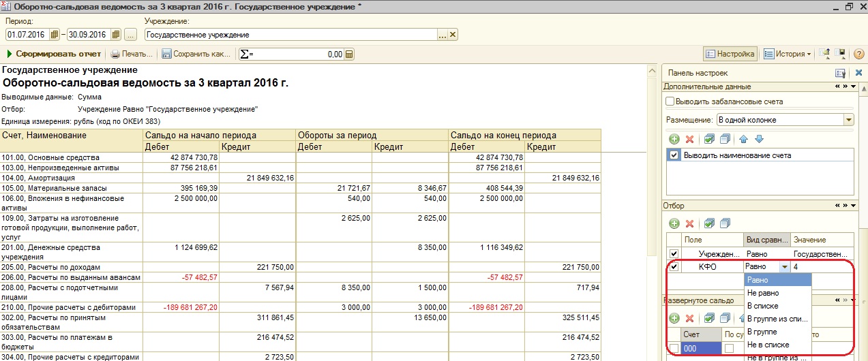Open the Размещение dropdown
This screenshot has height=361, width=868.
(848, 120)
